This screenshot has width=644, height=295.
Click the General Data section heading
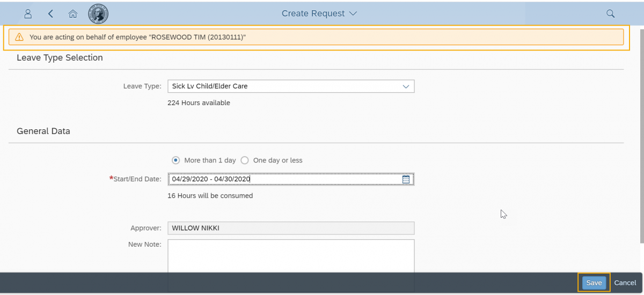(x=43, y=131)
